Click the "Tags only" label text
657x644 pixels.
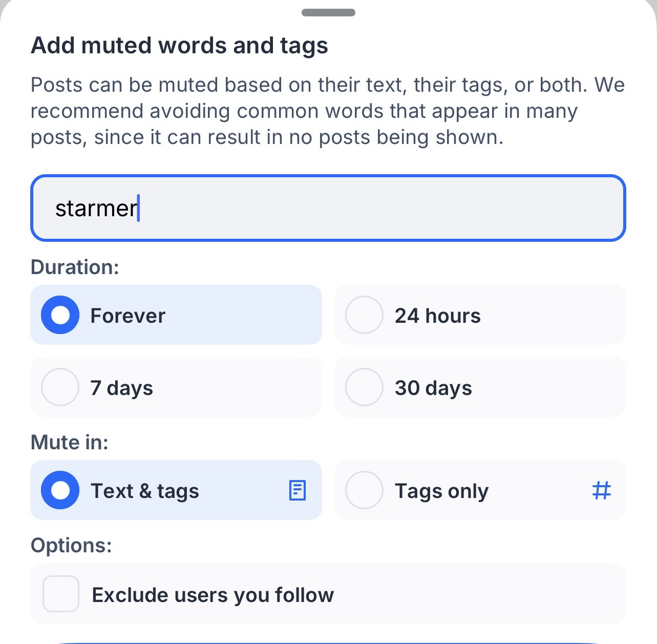pos(441,491)
